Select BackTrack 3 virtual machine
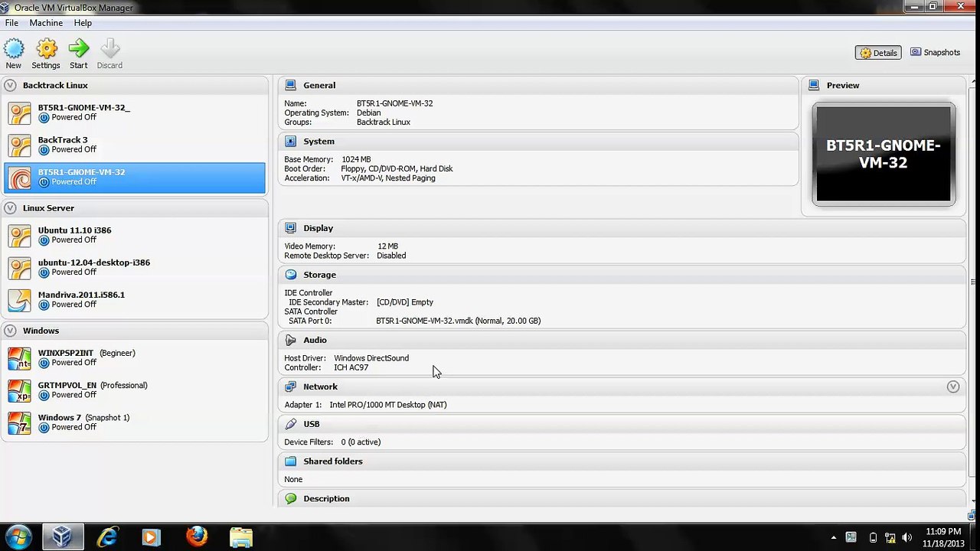Image resolution: width=980 pixels, height=551 pixels. click(x=135, y=145)
